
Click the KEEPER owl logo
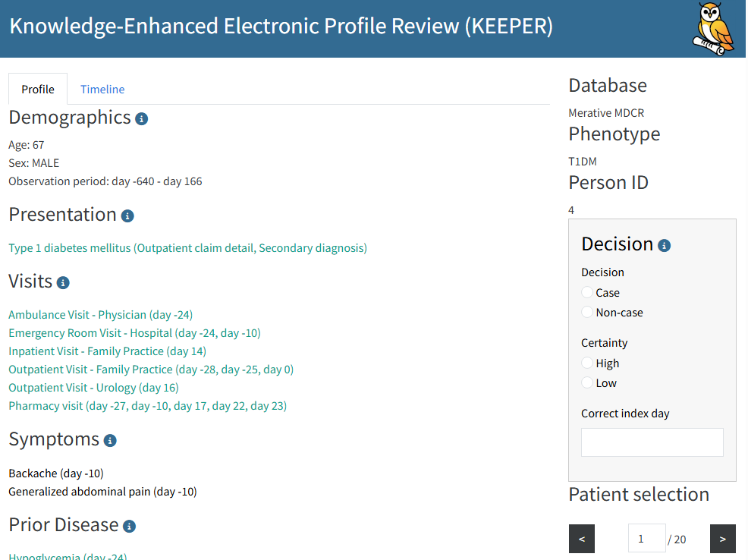[713, 28]
